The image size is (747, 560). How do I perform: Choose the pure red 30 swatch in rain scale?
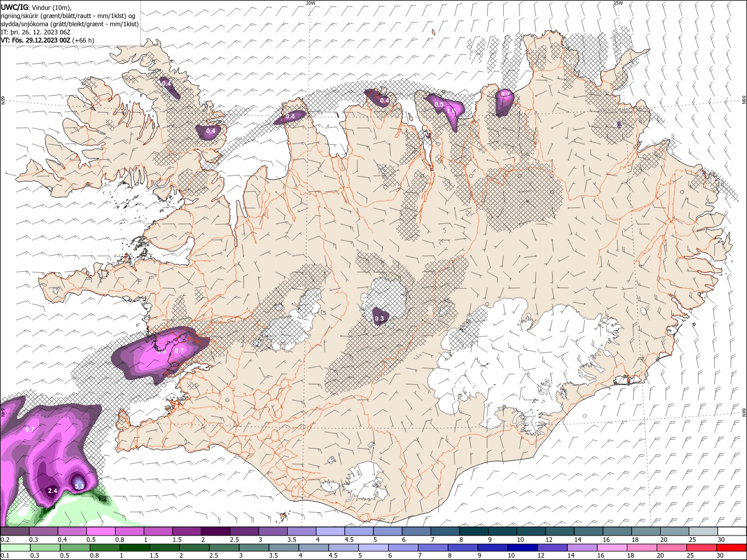(731, 548)
